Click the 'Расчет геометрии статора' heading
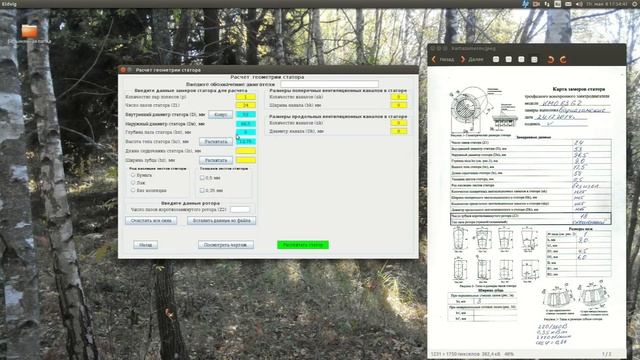The width and height of the screenshot is (640, 360). 267,77
